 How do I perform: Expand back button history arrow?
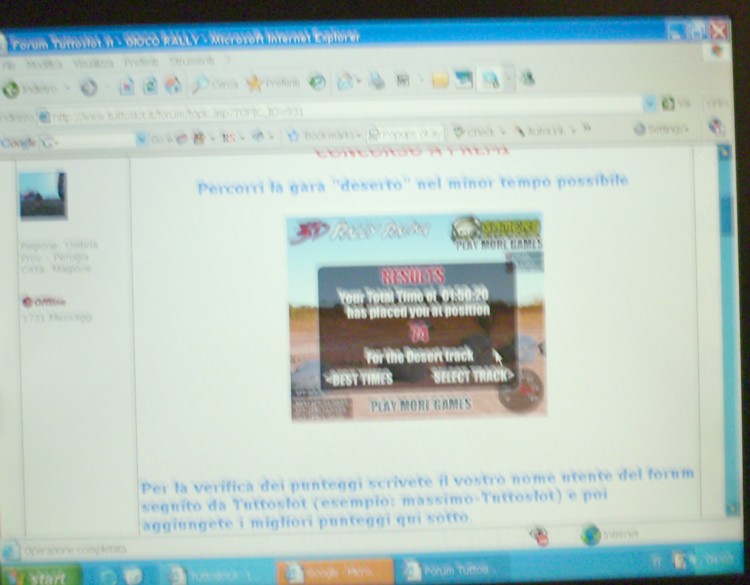click(x=67, y=88)
